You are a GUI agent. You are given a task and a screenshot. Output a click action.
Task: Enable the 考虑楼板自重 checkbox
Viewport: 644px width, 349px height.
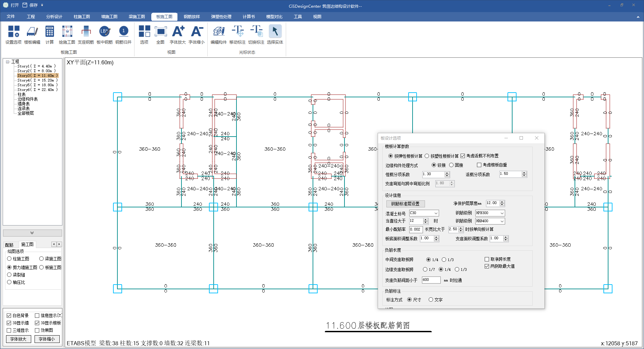click(479, 165)
